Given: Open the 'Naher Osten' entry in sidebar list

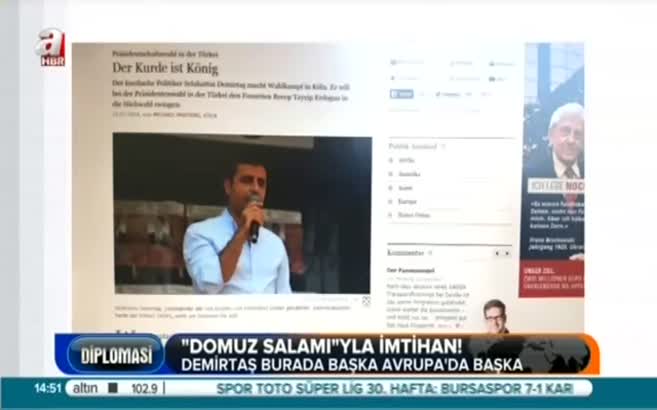Looking at the screenshot, I should pos(414,215).
